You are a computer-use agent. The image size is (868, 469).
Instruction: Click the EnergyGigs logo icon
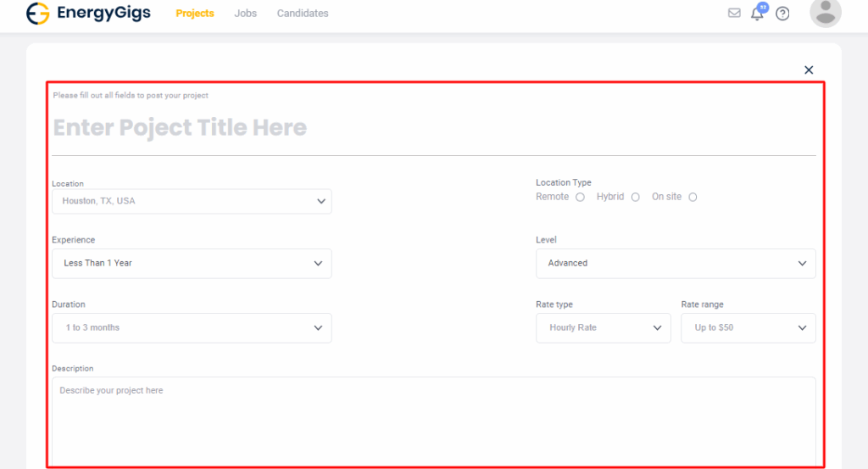pos(38,14)
